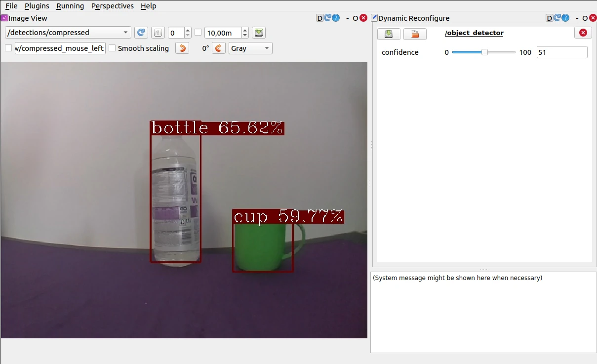This screenshot has height=364, width=597.
Task: Toggle the mouse-left publish topic checkbox
Action: coord(8,48)
